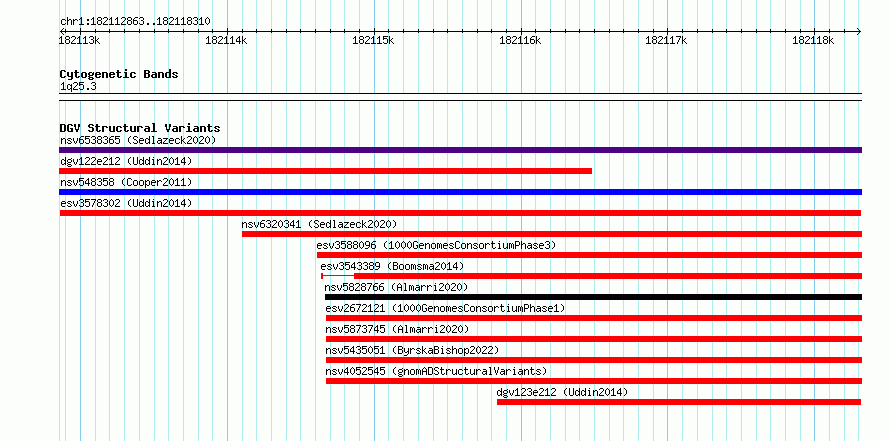
Task: Select the black nsv5828766 variant bar
Action: point(593,297)
